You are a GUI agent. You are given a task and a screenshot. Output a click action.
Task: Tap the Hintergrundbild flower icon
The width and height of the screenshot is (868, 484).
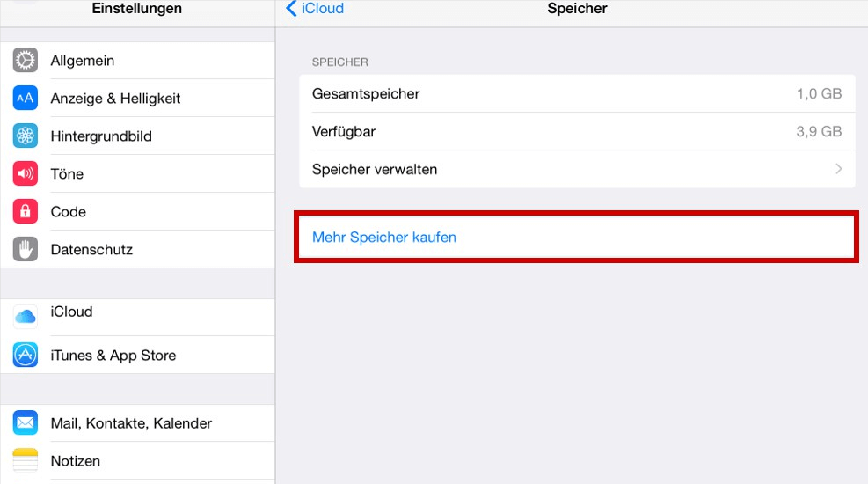[x=26, y=136]
